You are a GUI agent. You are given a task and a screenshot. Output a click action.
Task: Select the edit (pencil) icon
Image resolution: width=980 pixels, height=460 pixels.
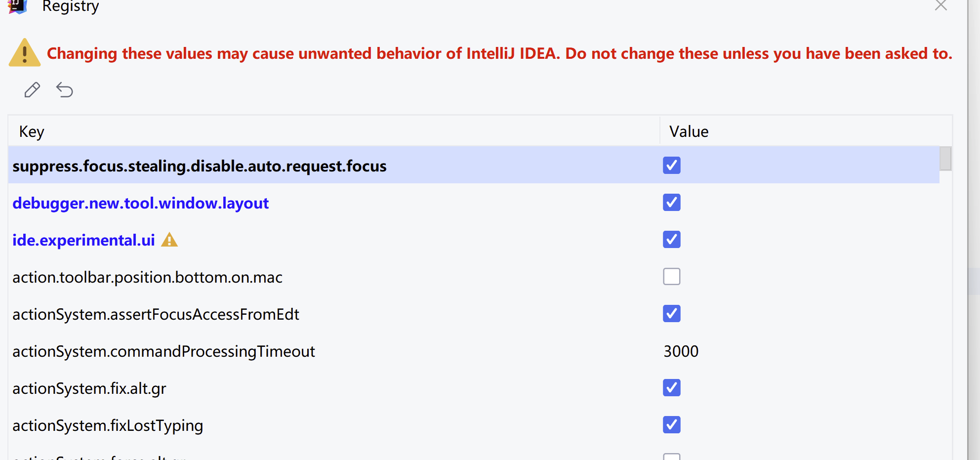[x=32, y=89]
